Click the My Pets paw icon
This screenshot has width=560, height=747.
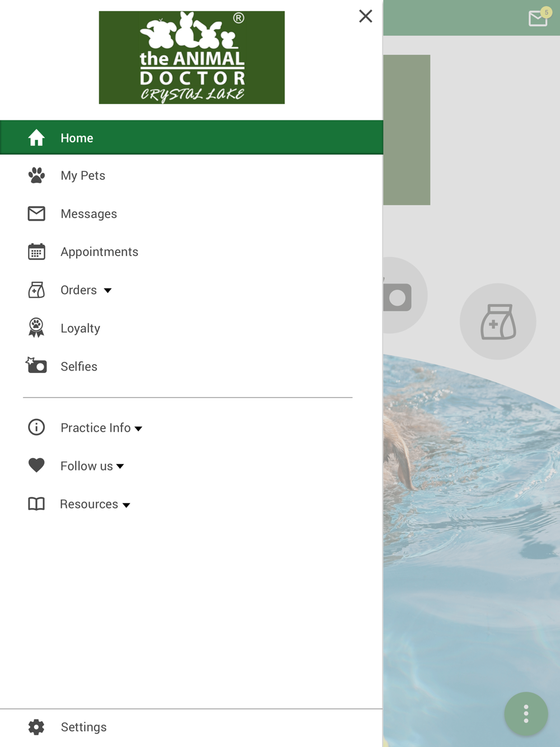click(x=36, y=176)
